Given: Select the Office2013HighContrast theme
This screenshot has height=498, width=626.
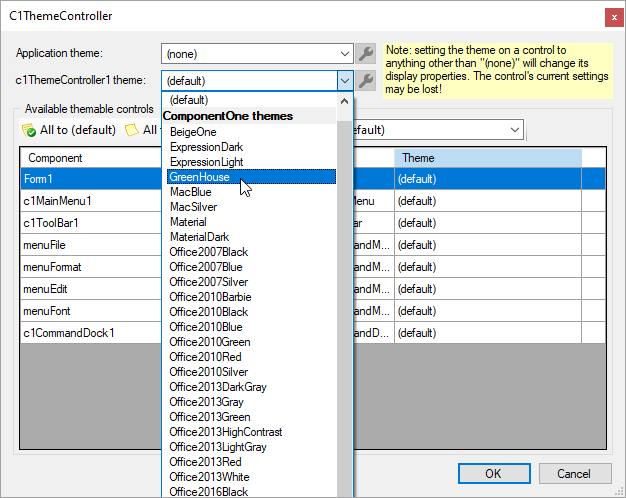Looking at the screenshot, I should (x=225, y=432).
